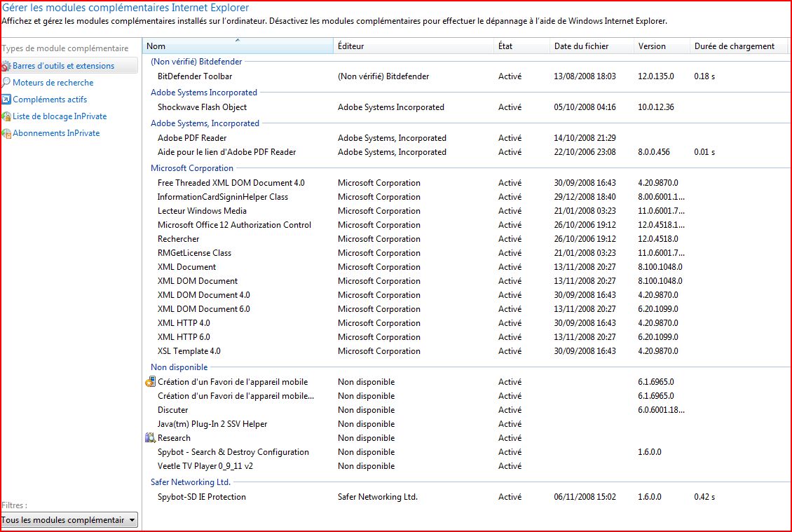Select the Aide pour le lien d'Adobe PDF Reader row
The image size is (792, 532).
[x=227, y=152]
